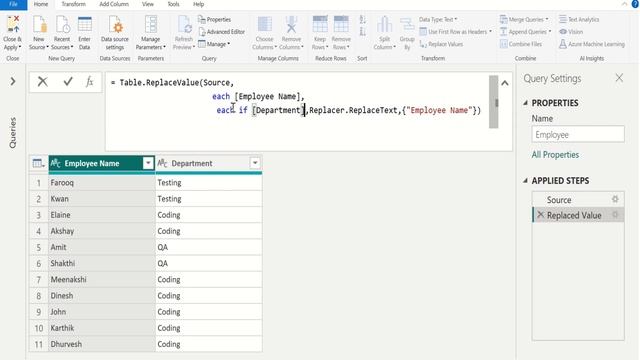This screenshot has height=360, width=640.
Task: Open Recent Sources ribbon button
Action: coord(62,33)
